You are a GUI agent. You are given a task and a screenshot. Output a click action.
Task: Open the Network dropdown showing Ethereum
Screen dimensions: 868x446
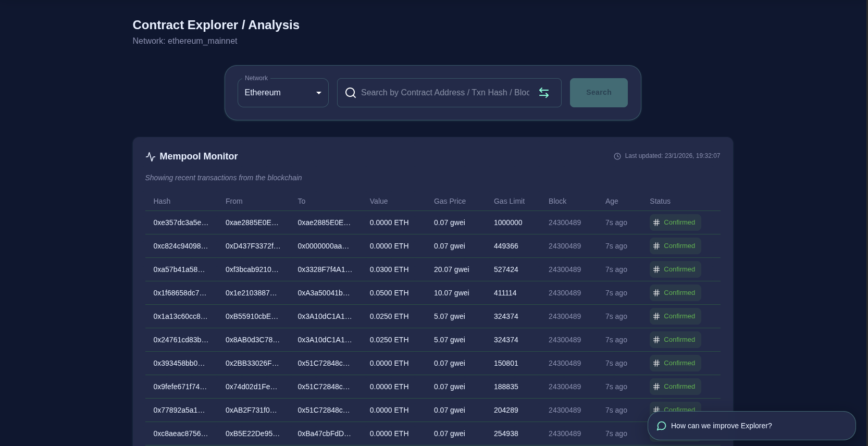point(283,93)
